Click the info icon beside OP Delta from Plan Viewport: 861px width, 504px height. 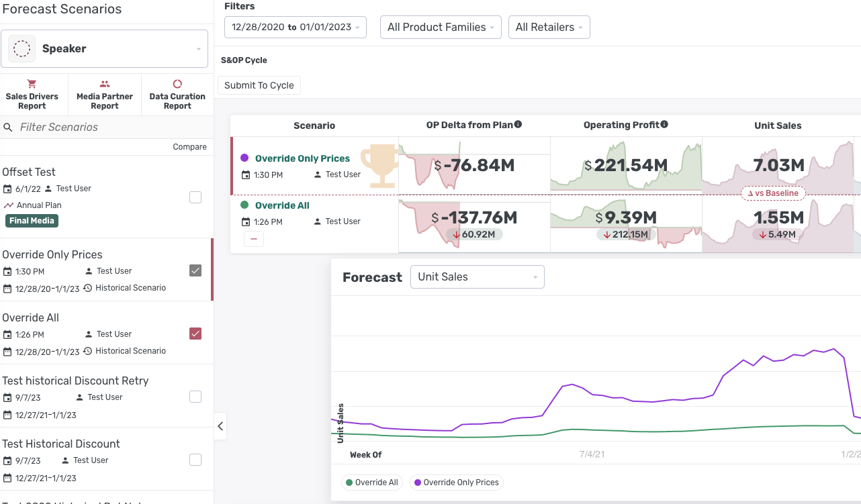click(x=518, y=125)
